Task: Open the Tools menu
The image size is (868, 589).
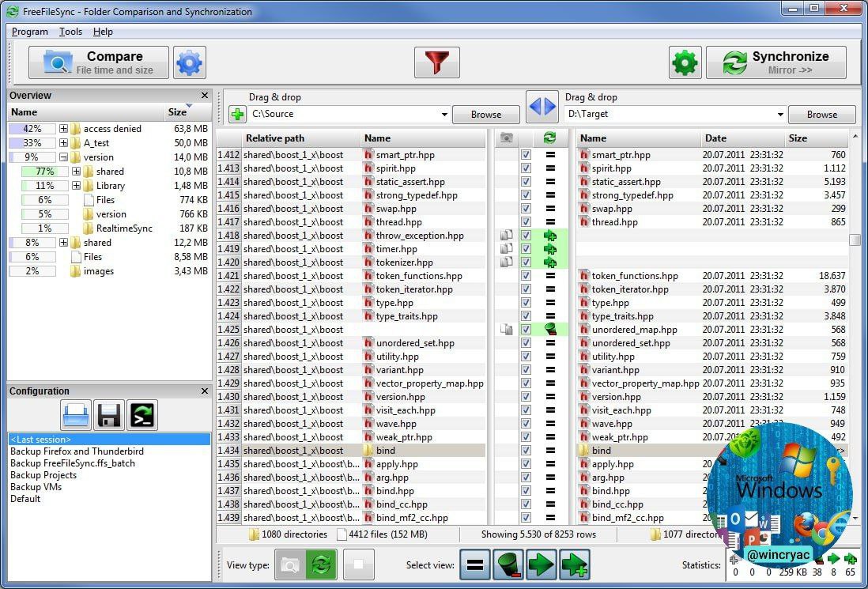Action: [x=71, y=32]
